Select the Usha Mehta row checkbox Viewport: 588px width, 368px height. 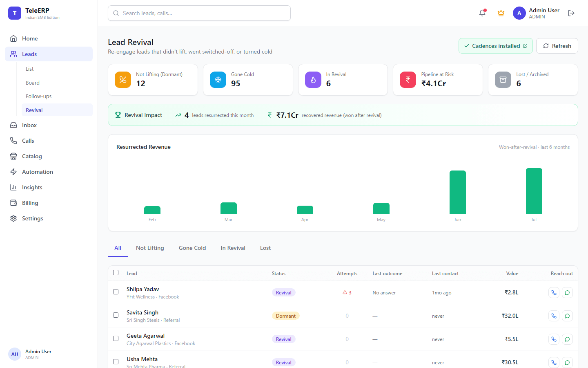click(116, 362)
